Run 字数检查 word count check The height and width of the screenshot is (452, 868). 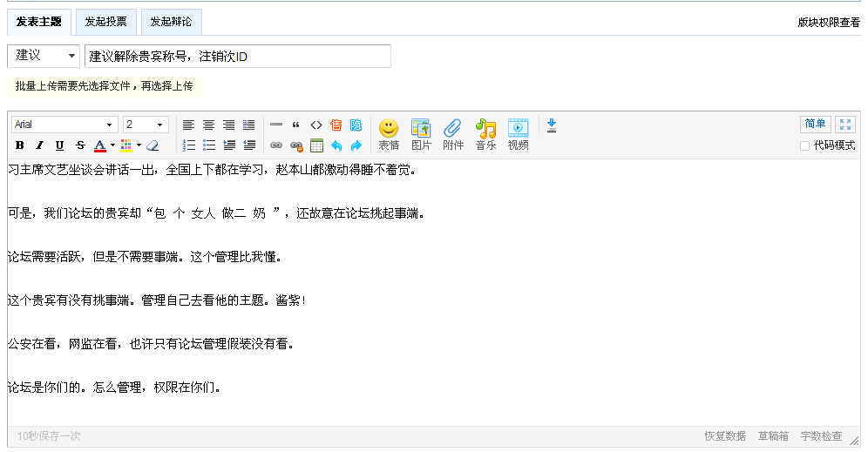pos(821,436)
